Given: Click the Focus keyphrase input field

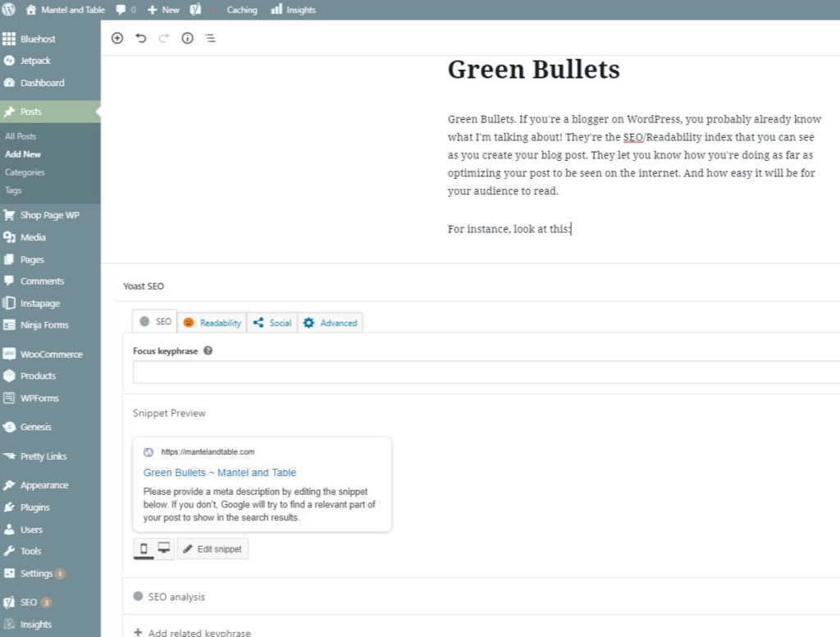Looking at the screenshot, I should click(x=486, y=372).
